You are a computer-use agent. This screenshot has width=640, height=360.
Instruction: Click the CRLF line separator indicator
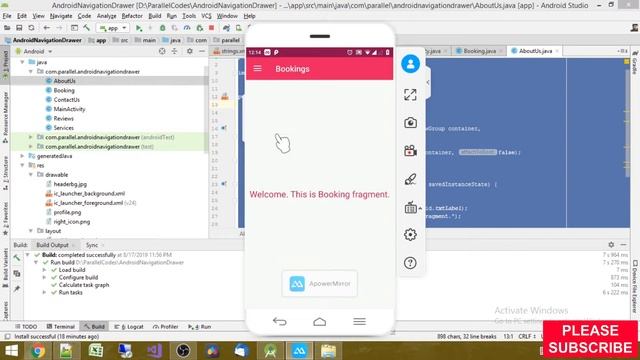tap(527, 336)
